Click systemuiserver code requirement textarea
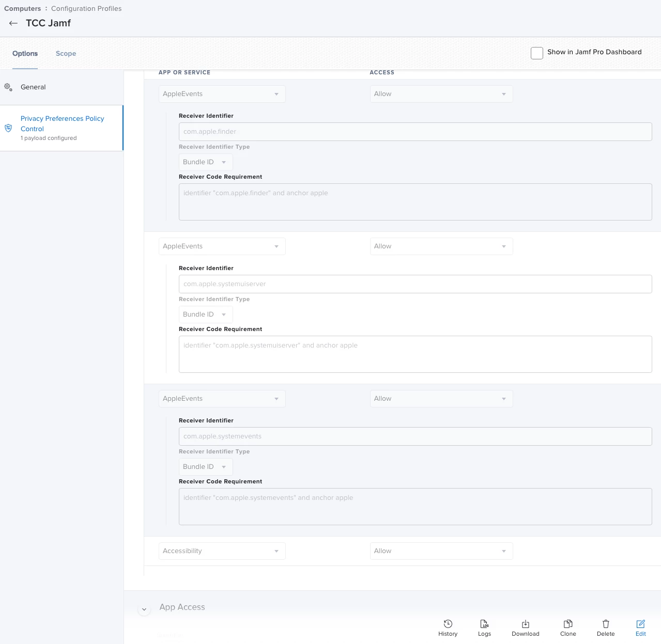 pyautogui.click(x=415, y=354)
